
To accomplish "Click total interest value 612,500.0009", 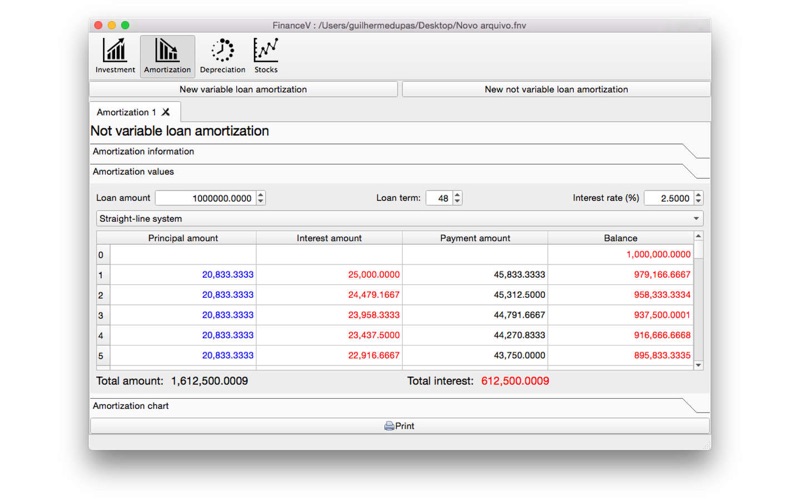I will [515, 381].
